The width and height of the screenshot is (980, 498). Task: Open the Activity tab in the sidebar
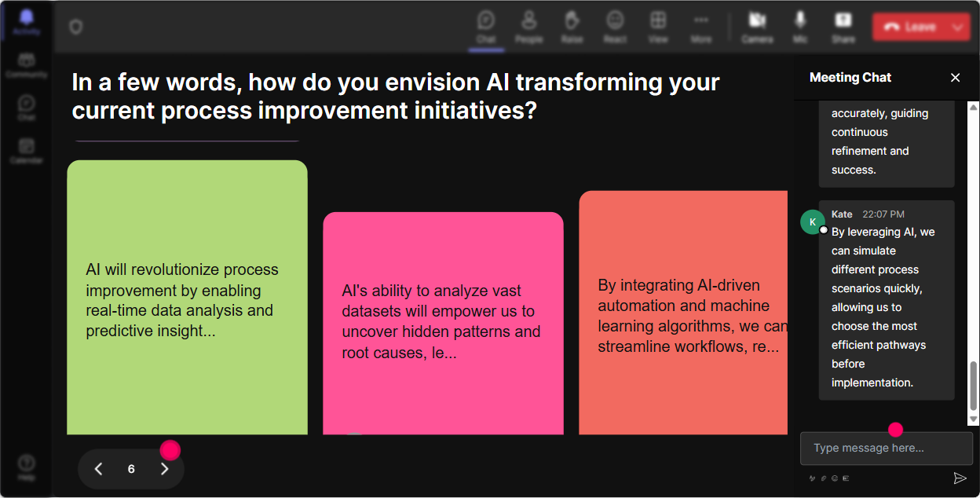point(26,22)
